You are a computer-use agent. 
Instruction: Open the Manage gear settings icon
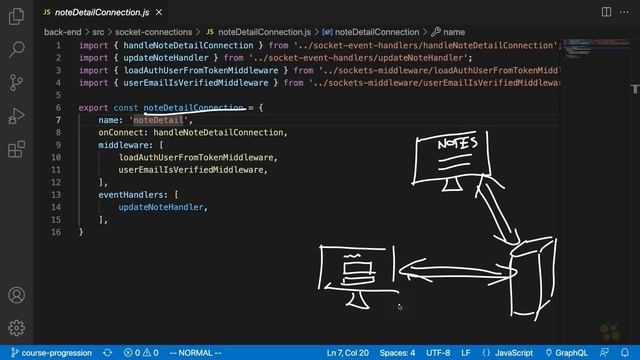pyautogui.click(x=16, y=328)
